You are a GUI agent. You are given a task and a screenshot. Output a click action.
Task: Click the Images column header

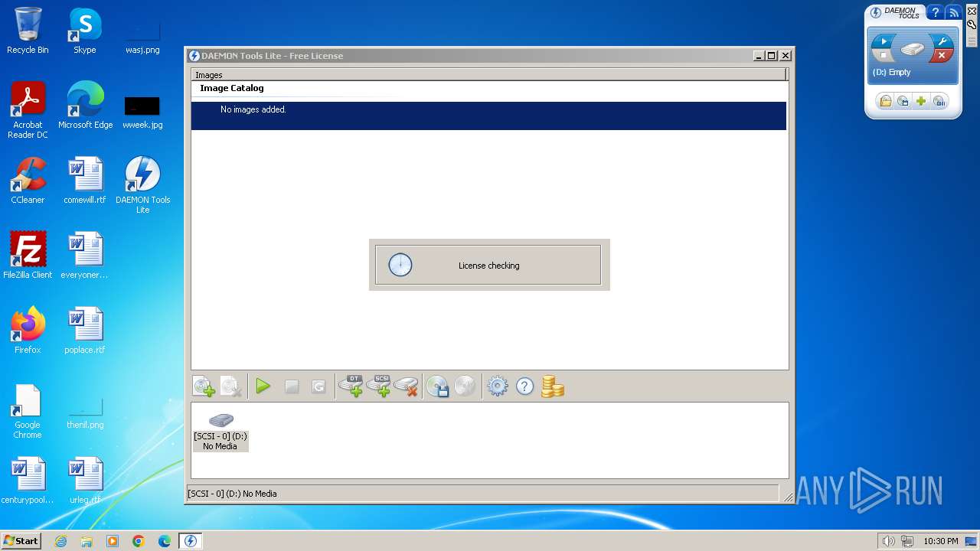click(x=488, y=75)
